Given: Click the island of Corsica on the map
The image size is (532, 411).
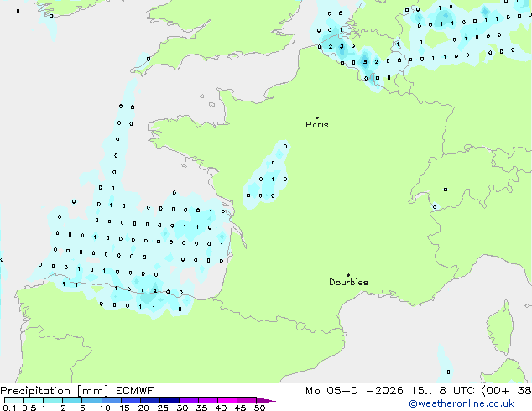Looking at the screenshot, I should (x=500, y=327).
